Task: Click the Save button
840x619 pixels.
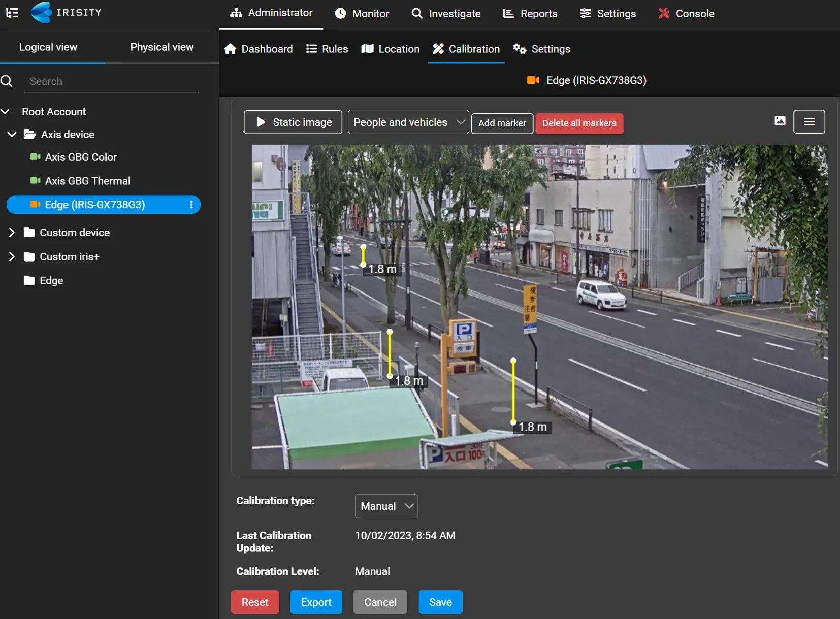Action: pyautogui.click(x=440, y=602)
